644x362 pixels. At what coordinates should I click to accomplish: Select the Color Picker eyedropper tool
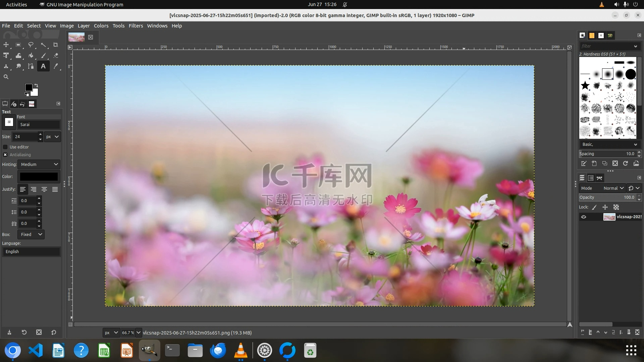pyautogui.click(x=56, y=66)
